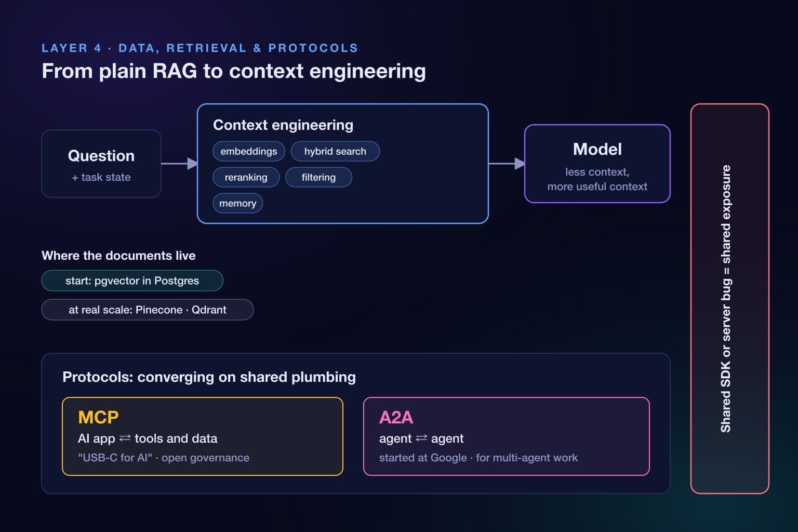This screenshot has height=532, width=798.
Task: Click the "embeddings" pill
Action: (x=249, y=151)
